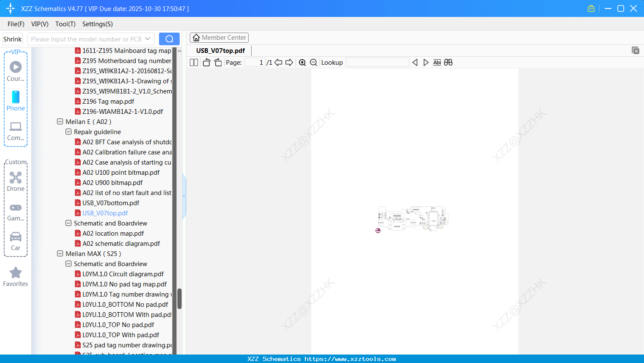Find previous lookup match
The height and width of the screenshot is (363, 644).
coord(415,63)
